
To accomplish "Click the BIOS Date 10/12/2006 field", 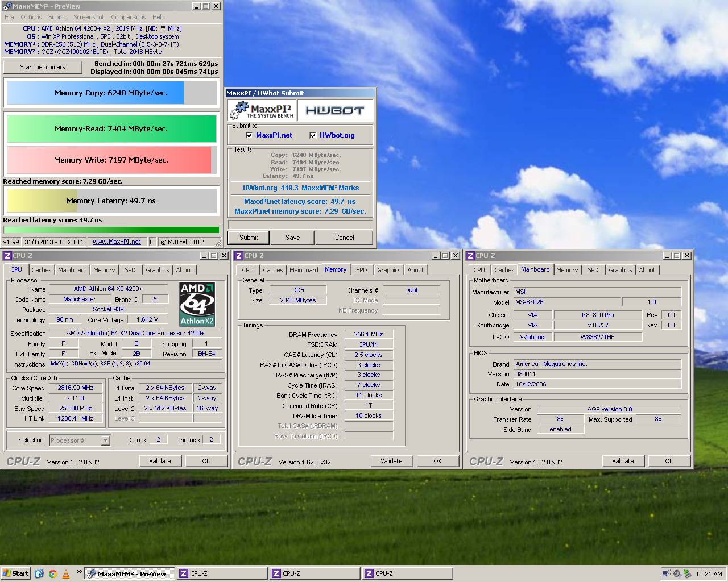I will (x=597, y=384).
